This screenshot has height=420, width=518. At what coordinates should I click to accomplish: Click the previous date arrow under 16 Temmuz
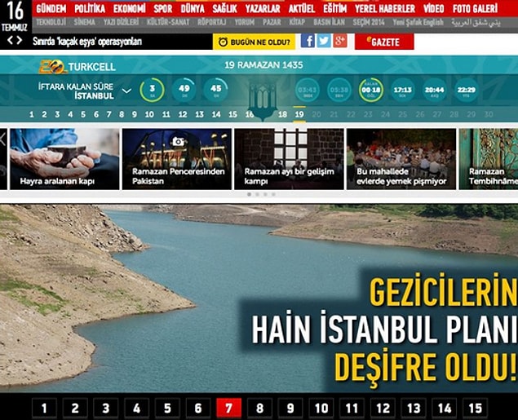(11, 40)
